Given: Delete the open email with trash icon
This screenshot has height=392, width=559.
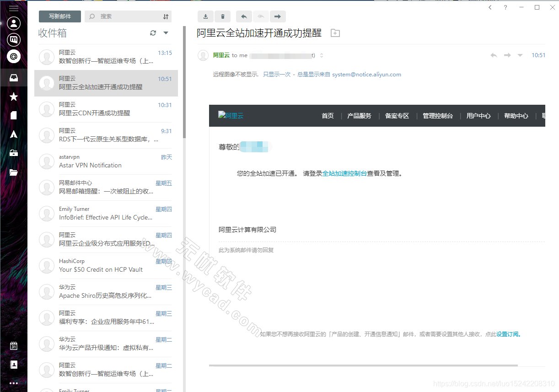Looking at the screenshot, I should click(x=223, y=16).
